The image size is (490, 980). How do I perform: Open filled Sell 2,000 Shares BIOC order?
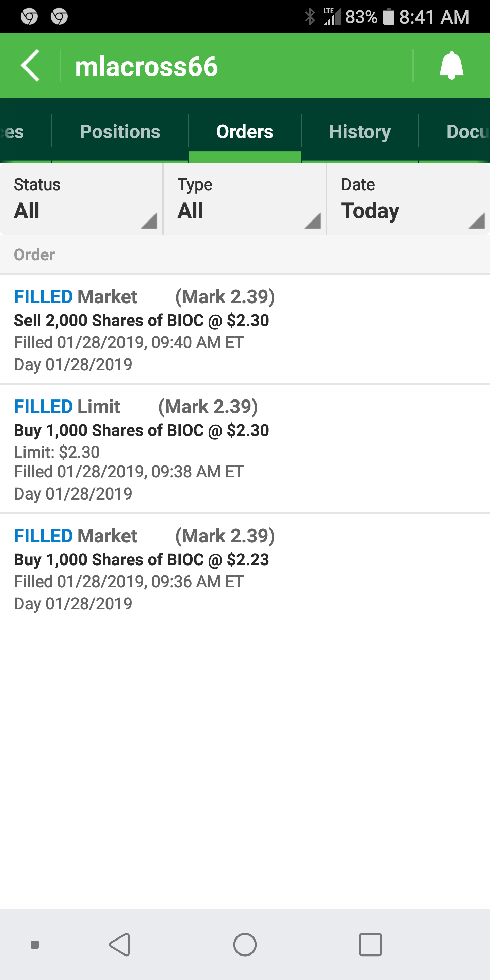(244, 329)
